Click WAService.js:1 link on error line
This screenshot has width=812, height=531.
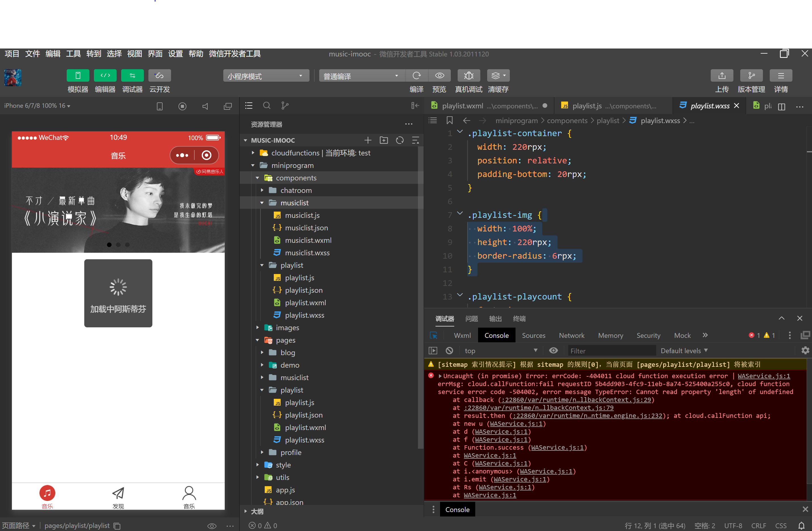[763, 376]
